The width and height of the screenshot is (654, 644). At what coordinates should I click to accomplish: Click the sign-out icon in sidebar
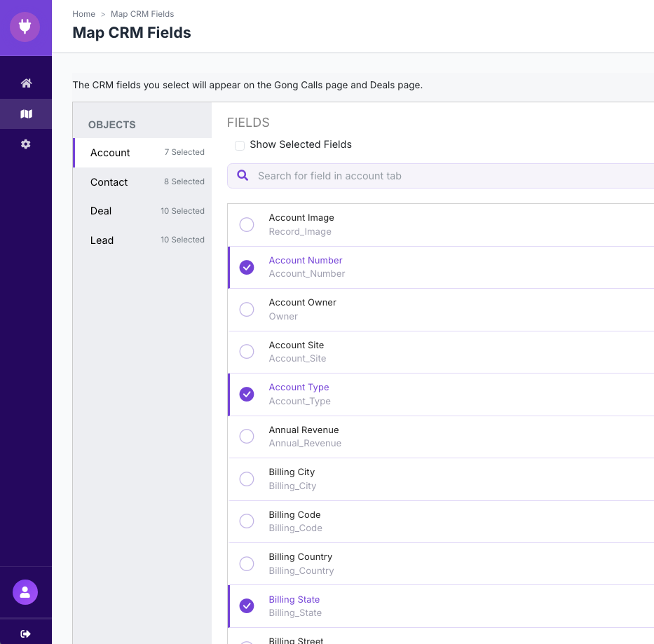point(25,633)
